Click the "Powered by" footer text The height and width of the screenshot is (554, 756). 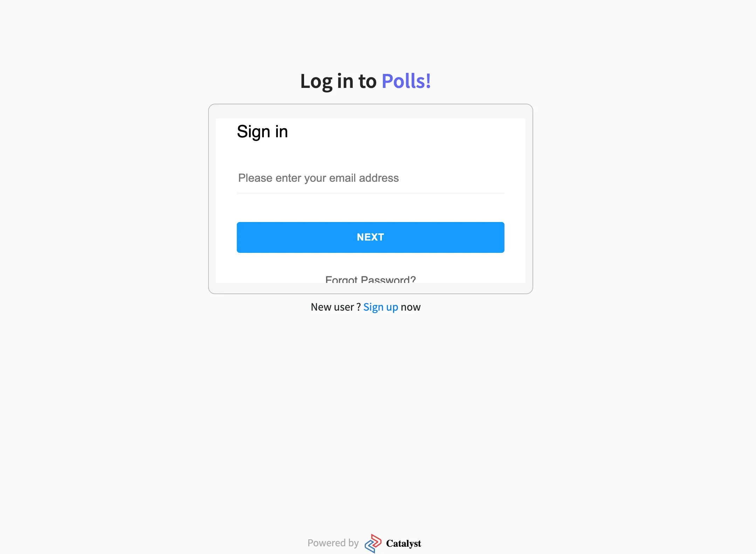tap(333, 543)
